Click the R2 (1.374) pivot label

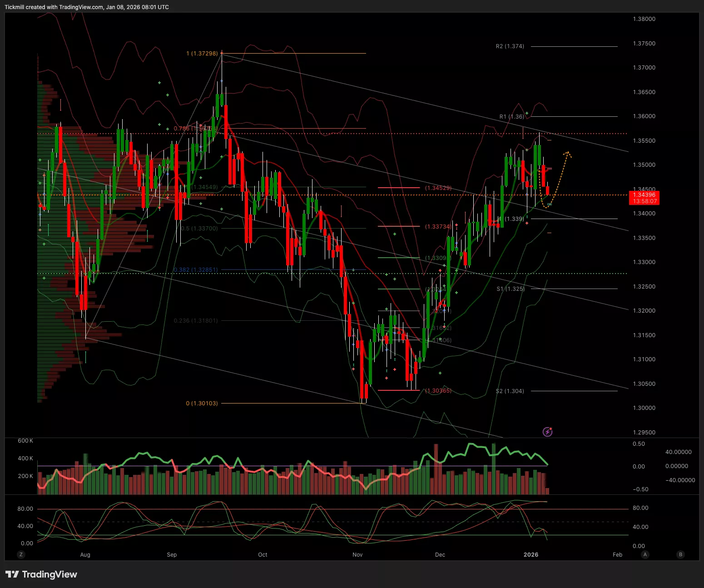coord(510,46)
